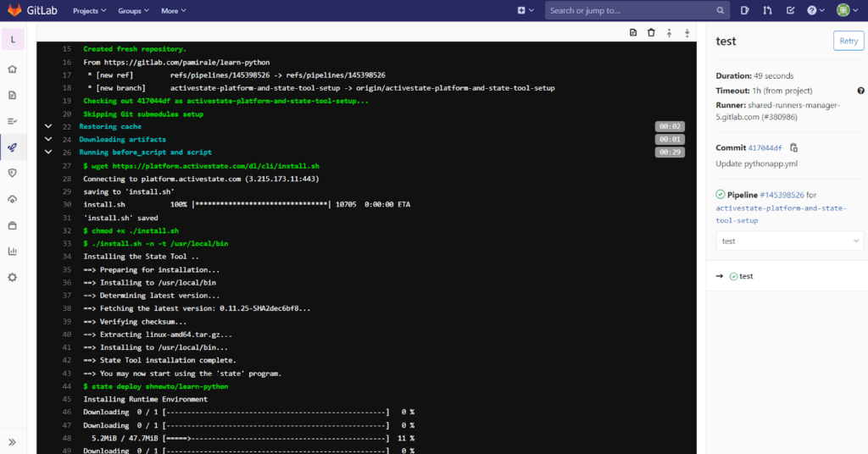The height and width of the screenshot is (454, 868).
Task: Open merge requests icon in top bar
Action: coord(767,10)
